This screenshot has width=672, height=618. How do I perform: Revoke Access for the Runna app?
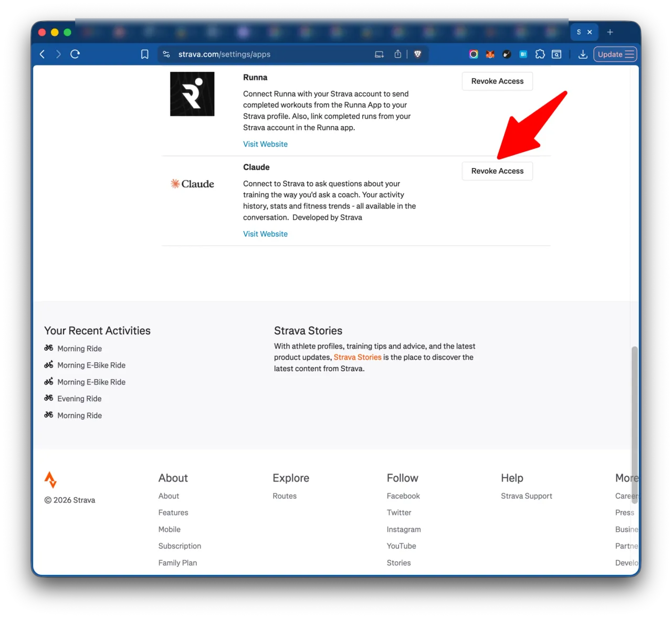pos(497,81)
